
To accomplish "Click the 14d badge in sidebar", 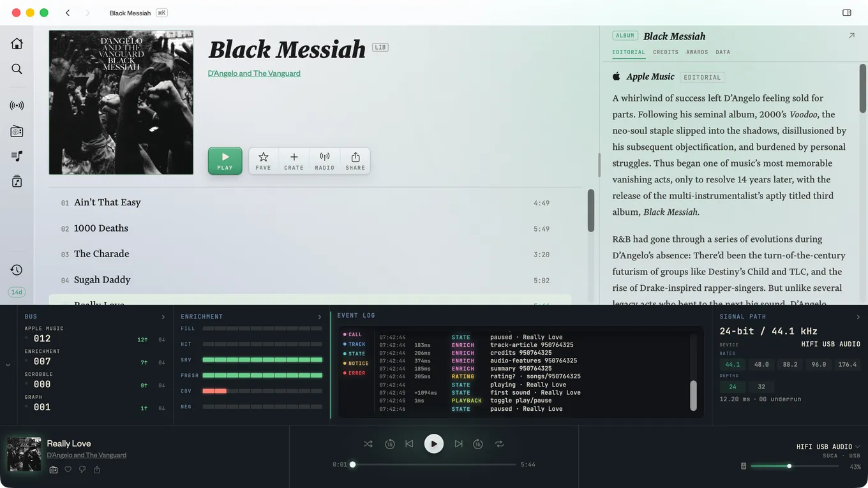I will 17,292.
